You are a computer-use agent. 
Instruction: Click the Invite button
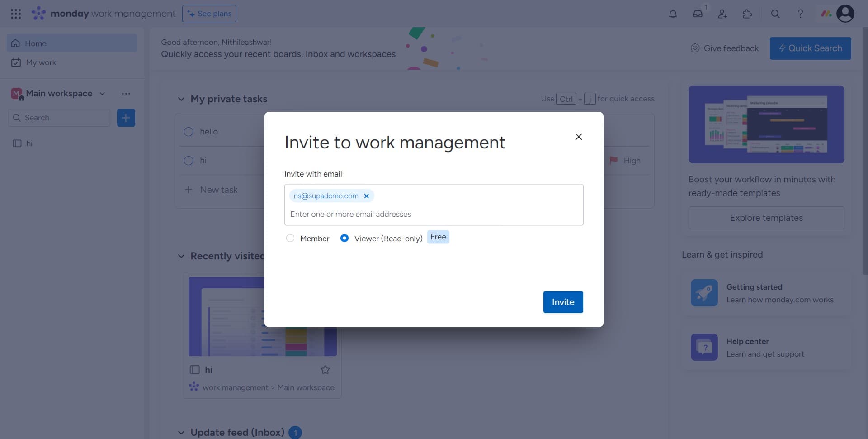(563, 302)
